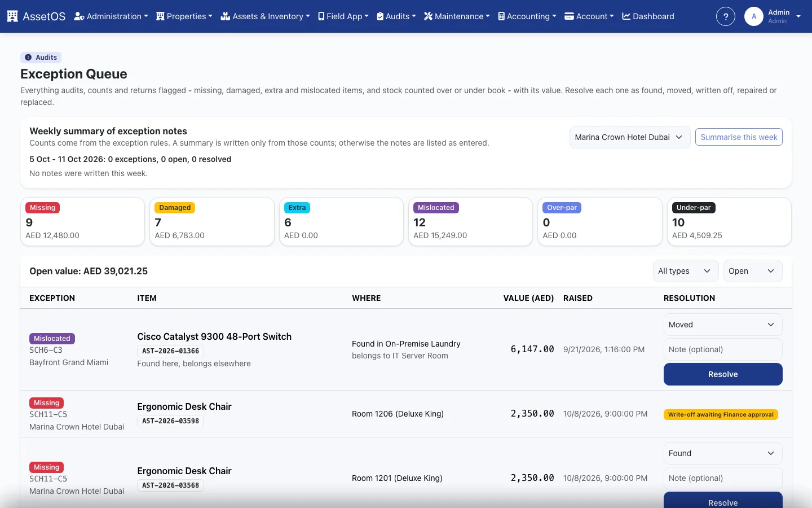Open the Assets & Inventory menu

pos(265,16)
